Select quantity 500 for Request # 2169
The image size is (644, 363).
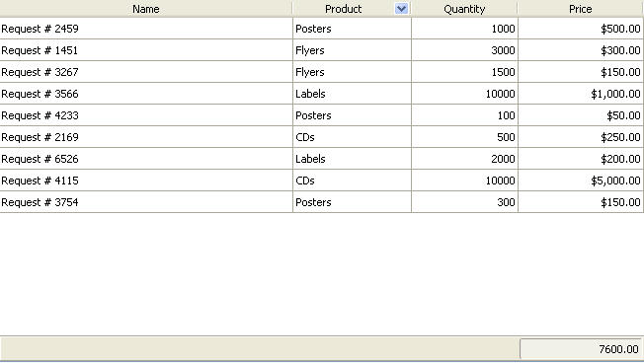[464, 137]
